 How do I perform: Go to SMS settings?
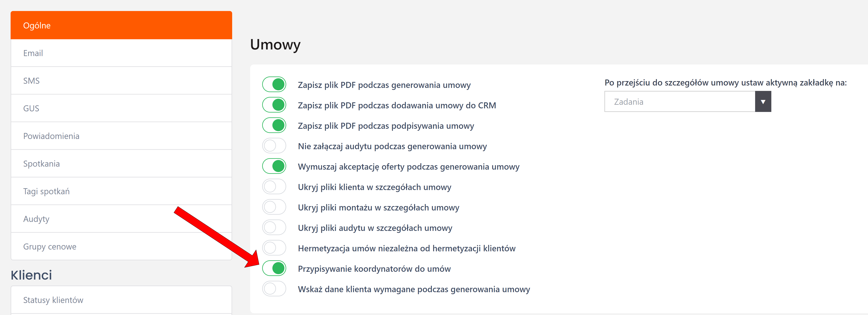tap(121, 81)
